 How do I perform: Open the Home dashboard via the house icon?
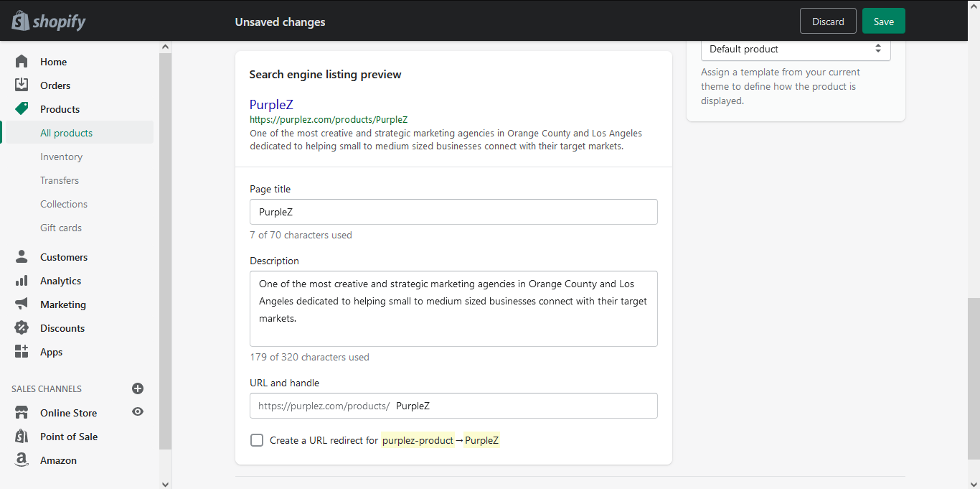click(x=22, y=61)
